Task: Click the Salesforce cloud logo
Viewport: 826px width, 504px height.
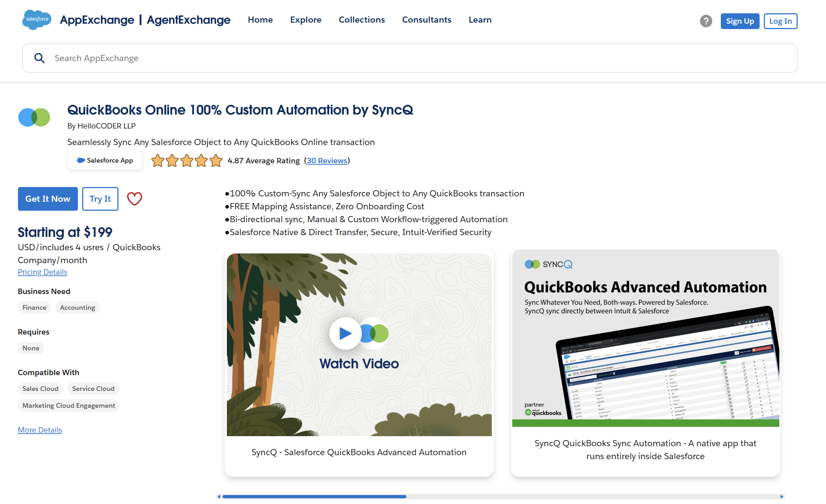Action: 37,20
